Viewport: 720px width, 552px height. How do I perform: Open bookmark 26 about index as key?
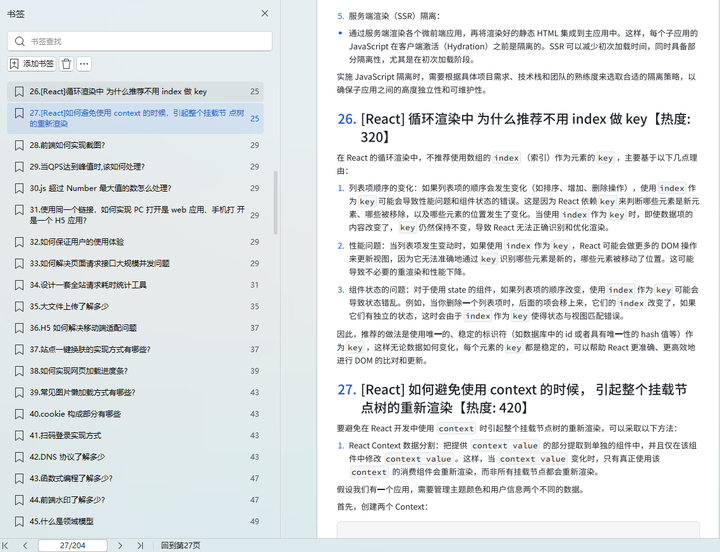[135, 91]
